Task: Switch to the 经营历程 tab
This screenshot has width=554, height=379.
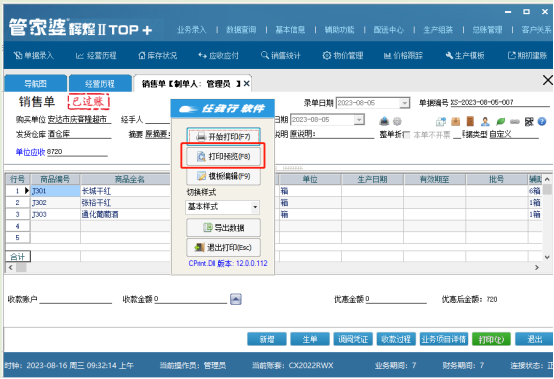Action: [100, 84]
